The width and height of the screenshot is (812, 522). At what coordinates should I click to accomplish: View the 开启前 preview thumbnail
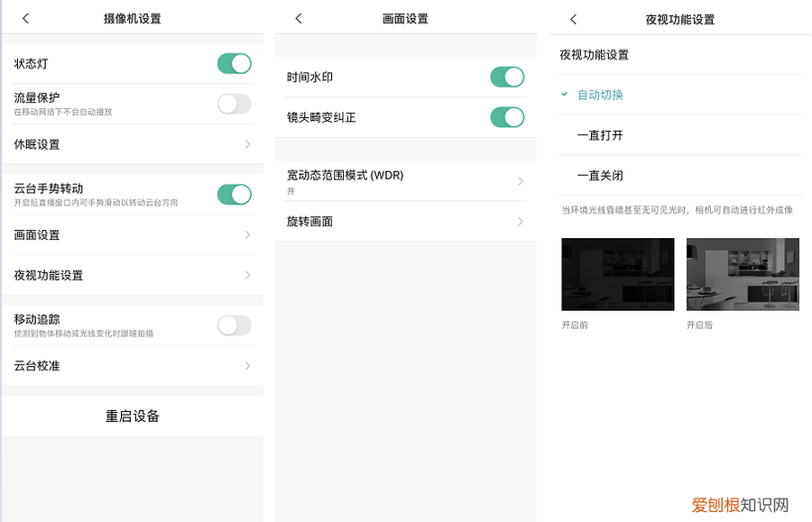[x=617, y=274]
